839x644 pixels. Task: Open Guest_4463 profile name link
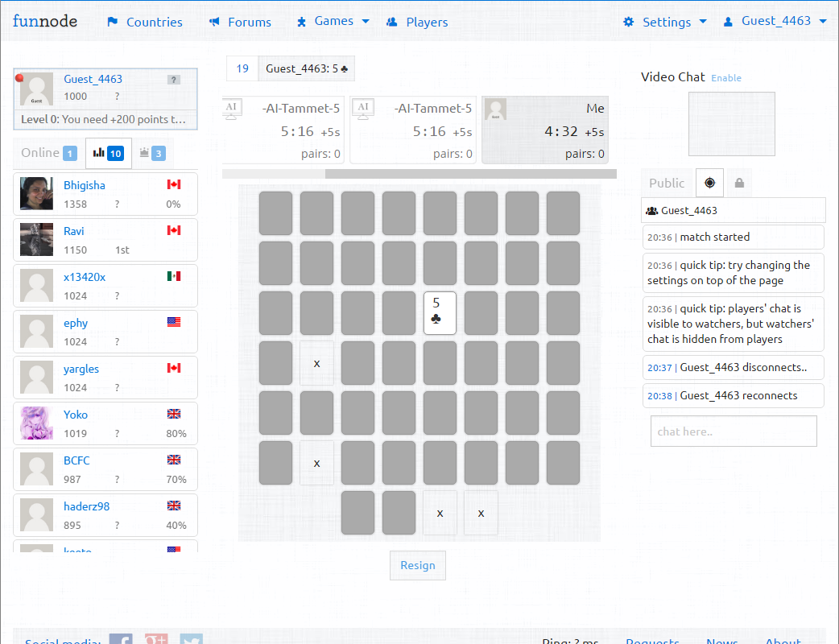click(x=93, y=79)
